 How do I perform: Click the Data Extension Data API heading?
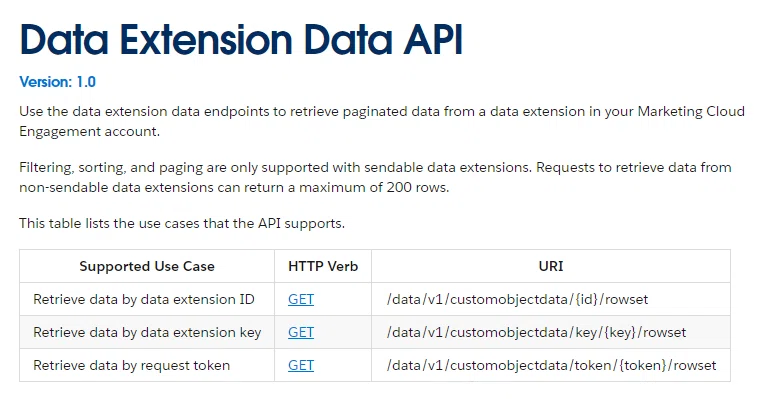241,39
